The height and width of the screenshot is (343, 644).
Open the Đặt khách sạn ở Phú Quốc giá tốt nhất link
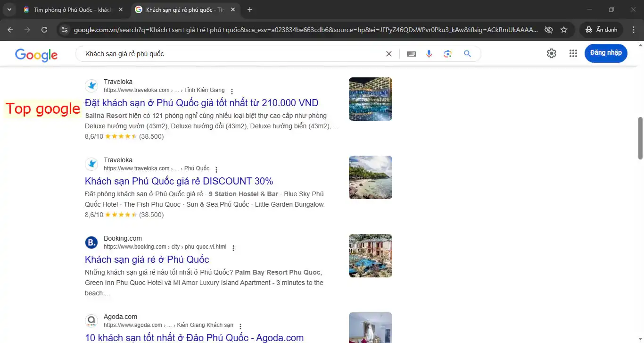click(202, 103)
